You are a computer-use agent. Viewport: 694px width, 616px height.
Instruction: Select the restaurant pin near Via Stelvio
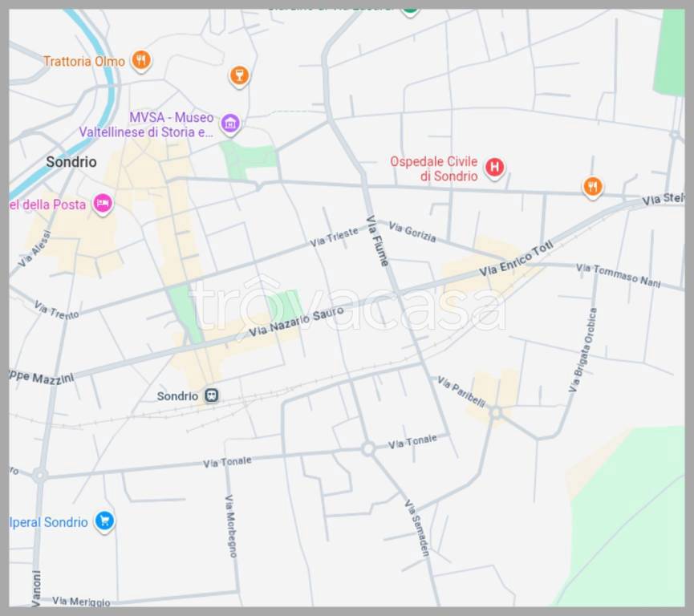592,187
